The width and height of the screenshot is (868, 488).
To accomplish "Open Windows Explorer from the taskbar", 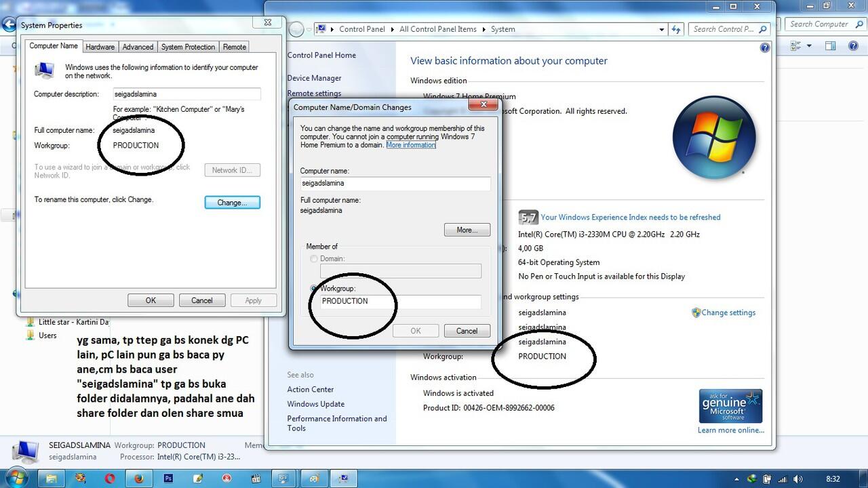I will click(51, 479).
